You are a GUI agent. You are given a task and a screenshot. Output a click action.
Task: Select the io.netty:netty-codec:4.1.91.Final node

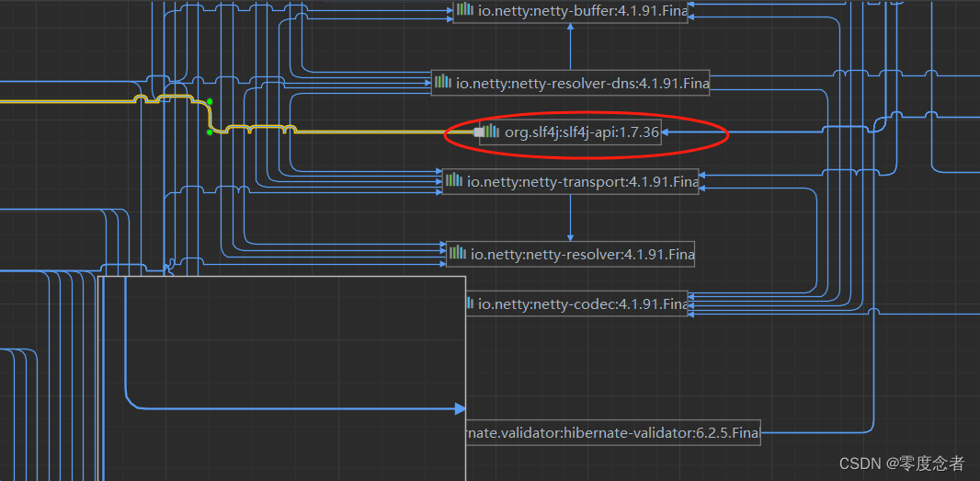(576, 304)
